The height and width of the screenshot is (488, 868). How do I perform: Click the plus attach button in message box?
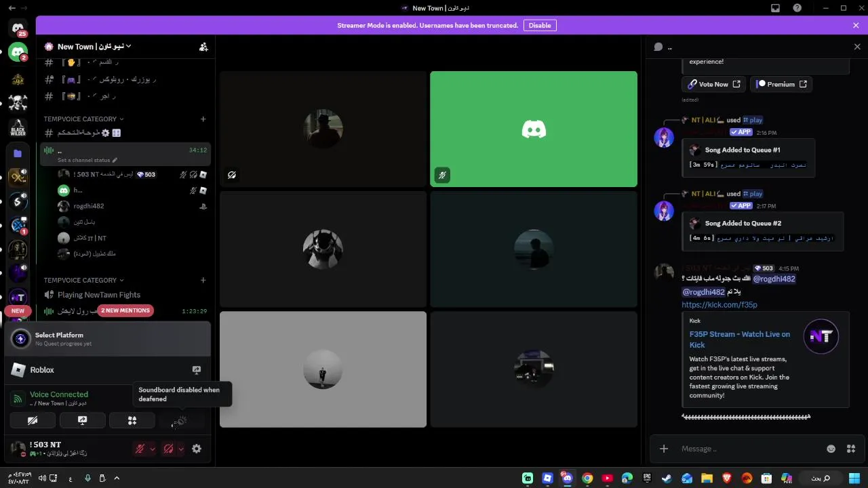664,449
